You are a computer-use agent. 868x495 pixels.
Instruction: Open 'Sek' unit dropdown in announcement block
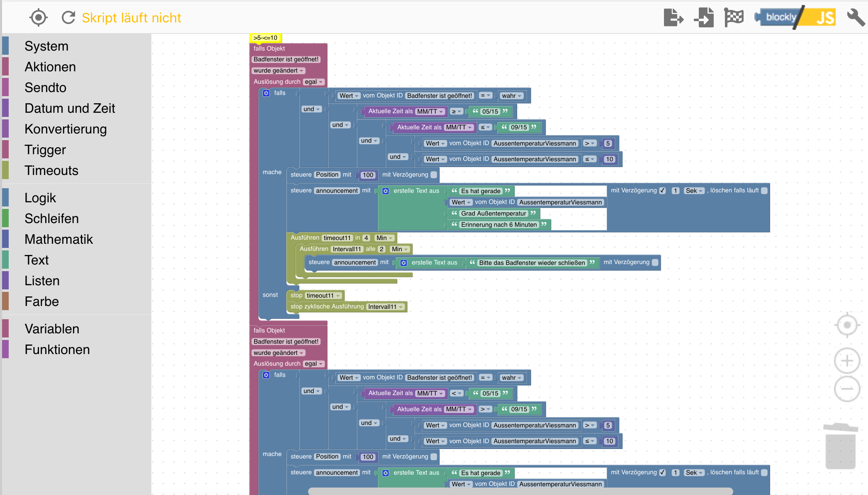(694, 191)
